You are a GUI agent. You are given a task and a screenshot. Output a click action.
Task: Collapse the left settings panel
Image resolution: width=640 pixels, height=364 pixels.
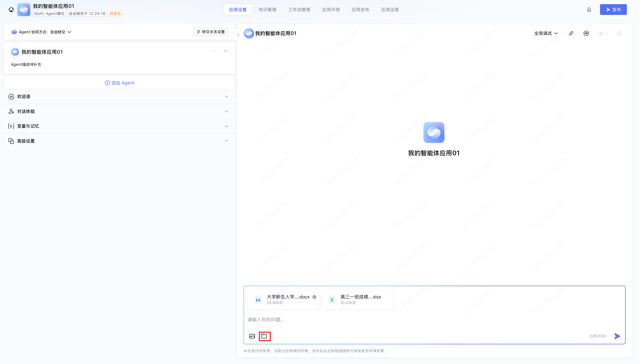238,35
